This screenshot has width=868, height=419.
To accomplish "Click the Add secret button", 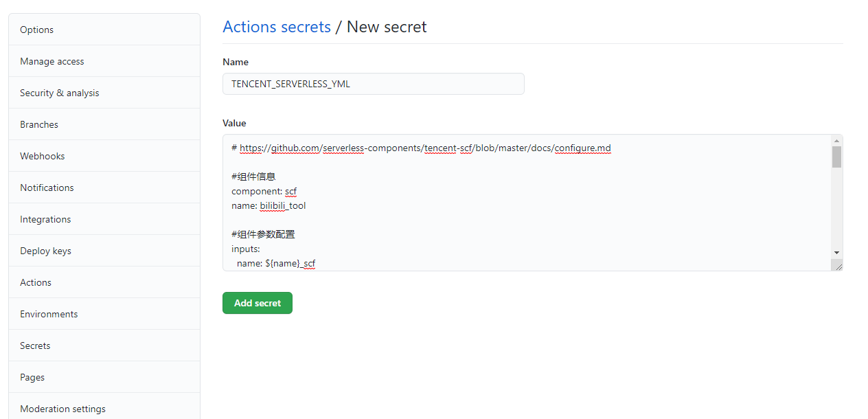I will pyautogui.click(x=257, y=302).
